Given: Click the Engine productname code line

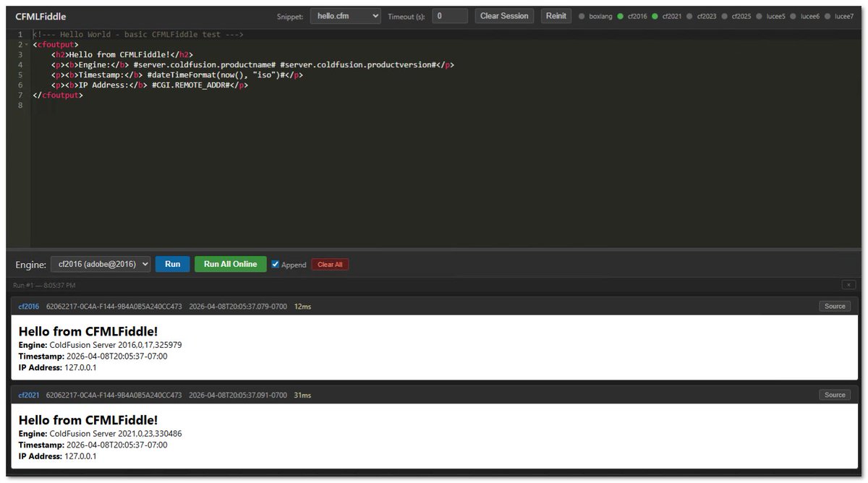Looking at the screenshot, I should pos(252,65).
